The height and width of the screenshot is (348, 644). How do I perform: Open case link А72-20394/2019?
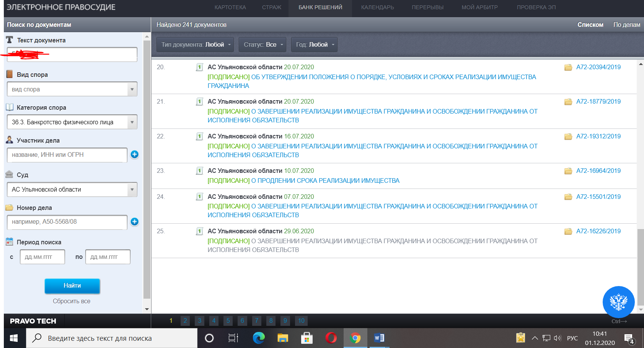pos(598,67)
